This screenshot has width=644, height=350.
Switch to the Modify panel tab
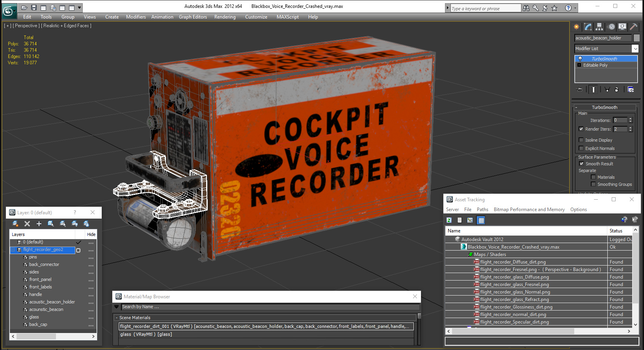pos(588,27)
